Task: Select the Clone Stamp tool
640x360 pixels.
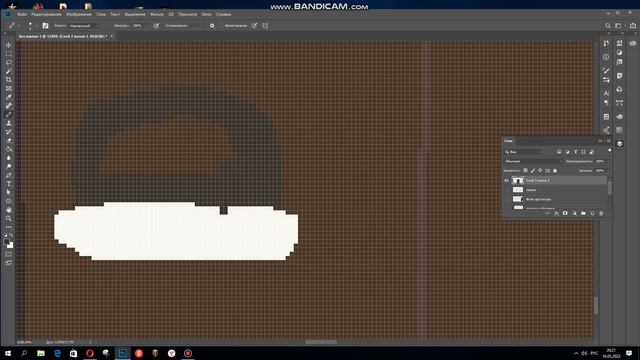Action: point(9,123)
